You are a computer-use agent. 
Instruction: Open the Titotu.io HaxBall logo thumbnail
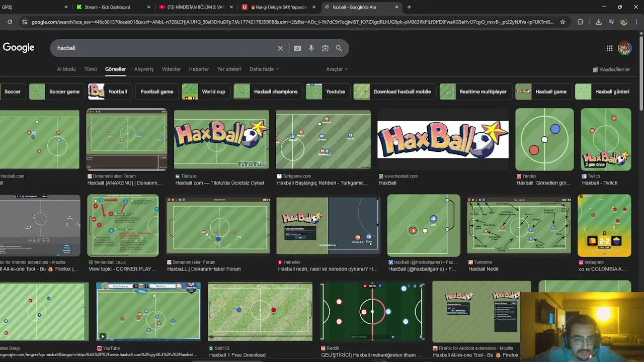221,140
